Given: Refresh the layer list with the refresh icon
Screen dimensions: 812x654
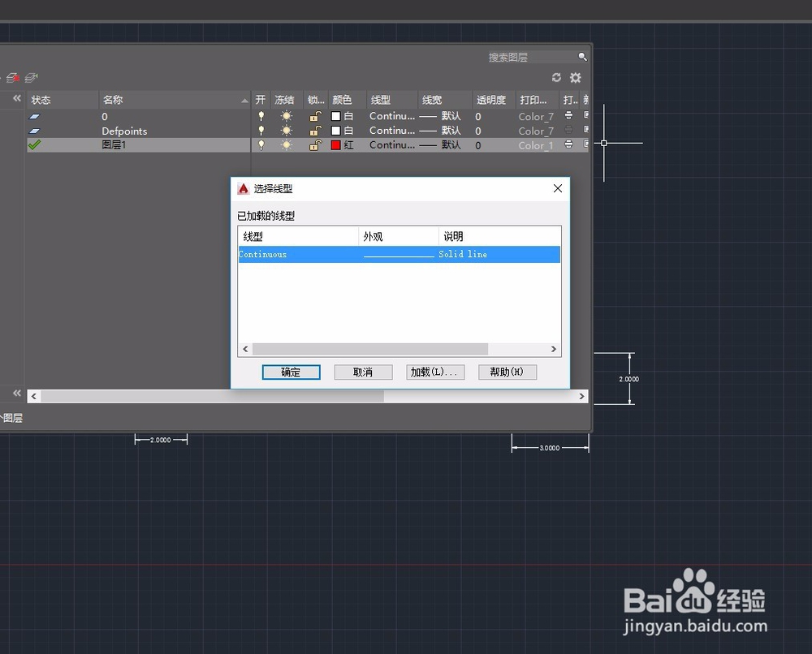Looking at the screenshot, I should pos(557,78).
